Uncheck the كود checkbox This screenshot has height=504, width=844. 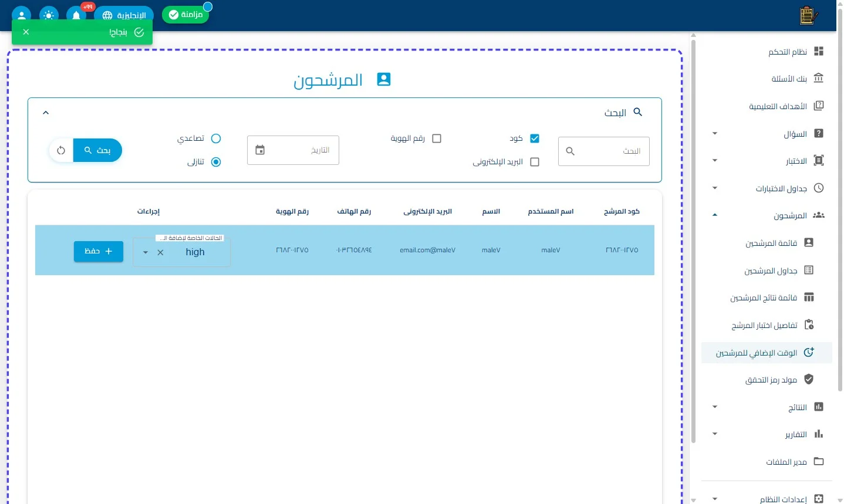coord(535,138)
